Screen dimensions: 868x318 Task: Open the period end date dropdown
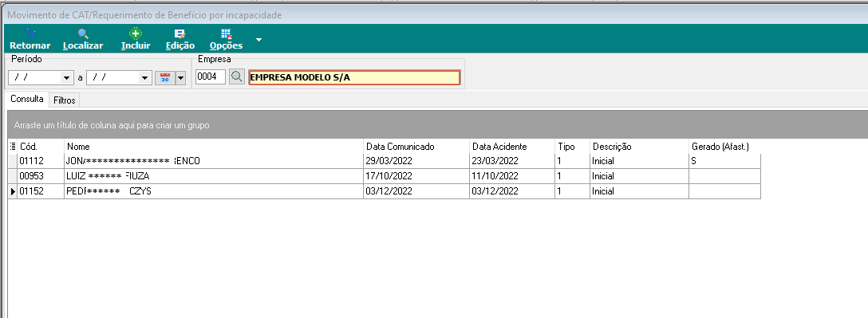[145, 78]
